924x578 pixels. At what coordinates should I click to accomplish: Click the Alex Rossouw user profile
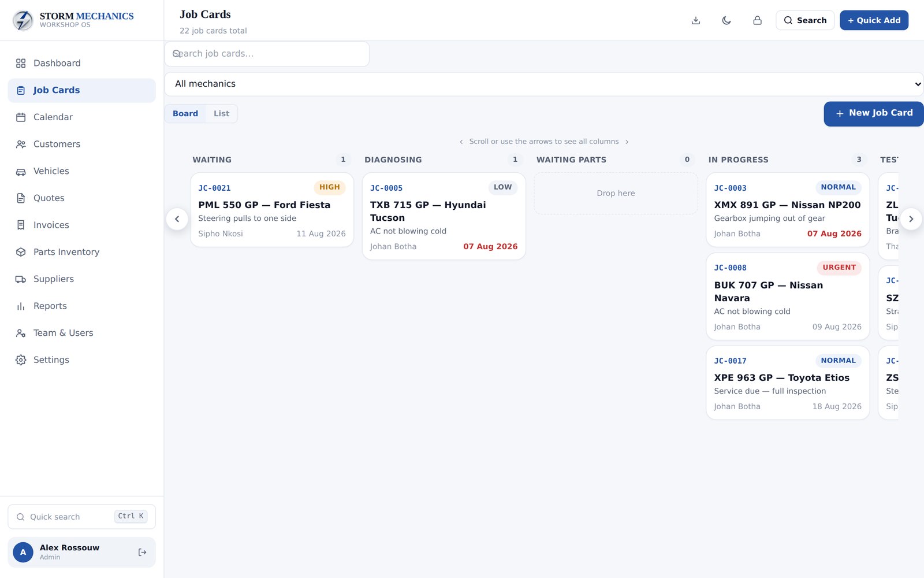pyautogui.click(x=81, y=553)
